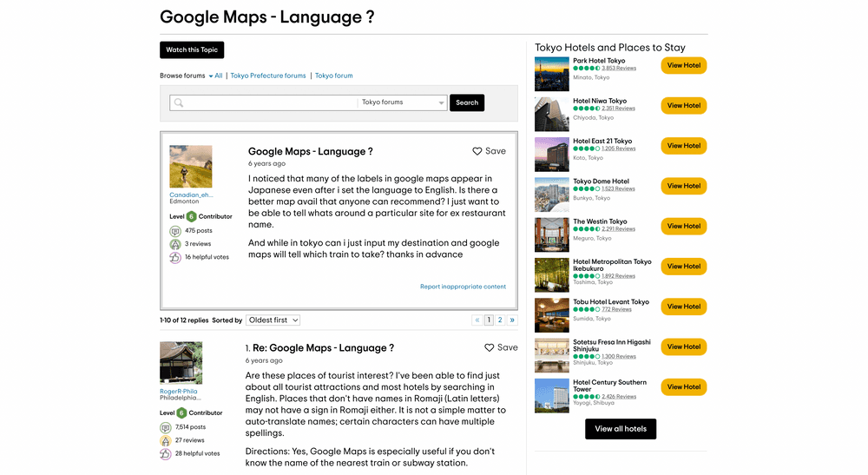Click the heart Save icon on reply 1
This screenshot has height=475, width=868.
pos(490,347)
